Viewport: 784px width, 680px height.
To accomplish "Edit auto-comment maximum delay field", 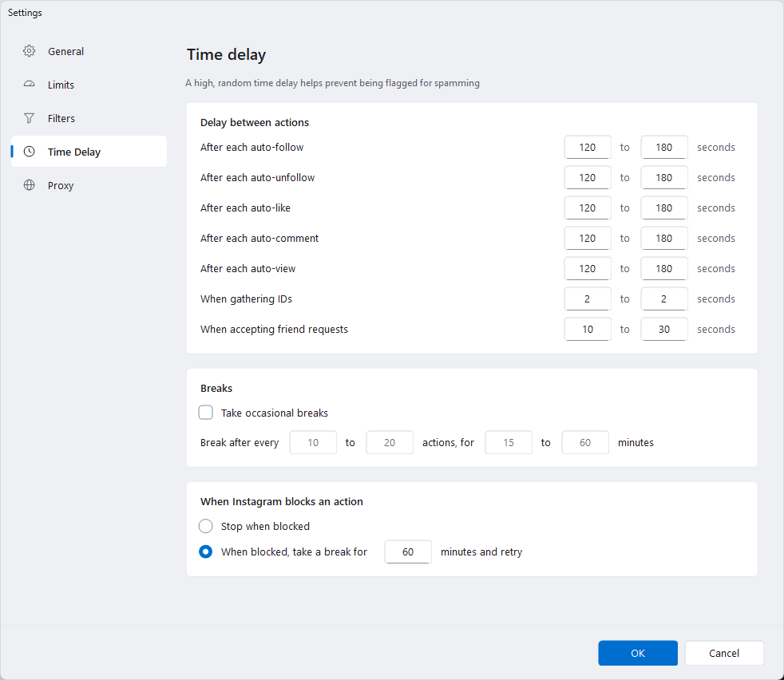I will coord(664,238).
